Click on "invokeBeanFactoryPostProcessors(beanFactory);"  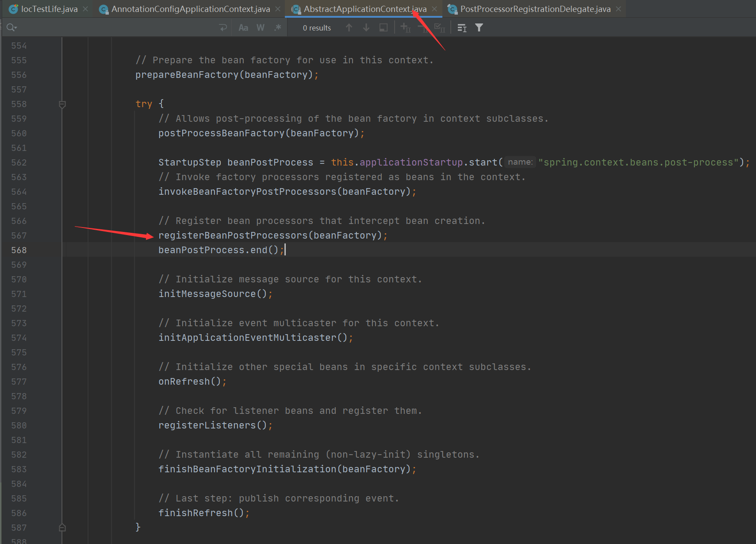pos(288,192)
